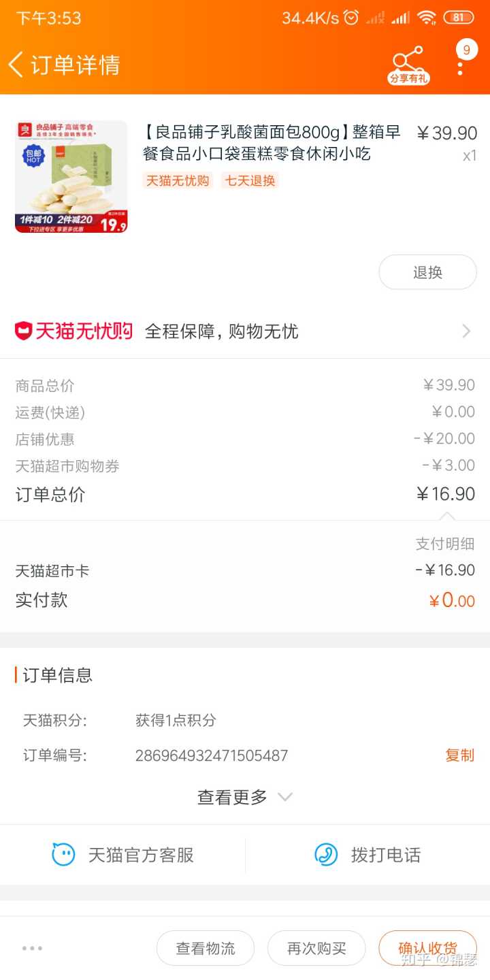Open 天猫无忧购 details with right chevron

tap(466, 331)
